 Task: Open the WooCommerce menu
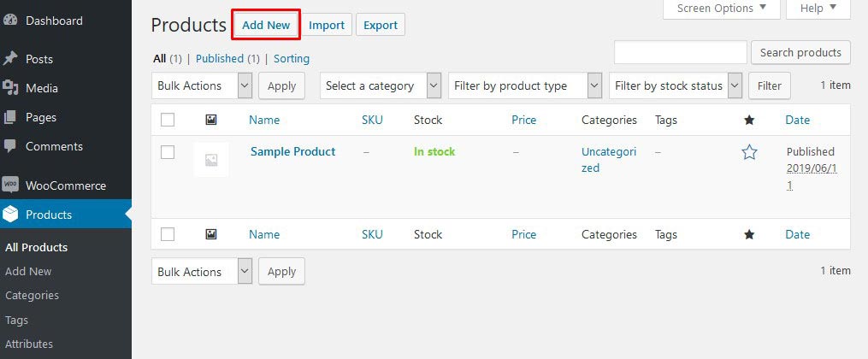tap(66, 185)
